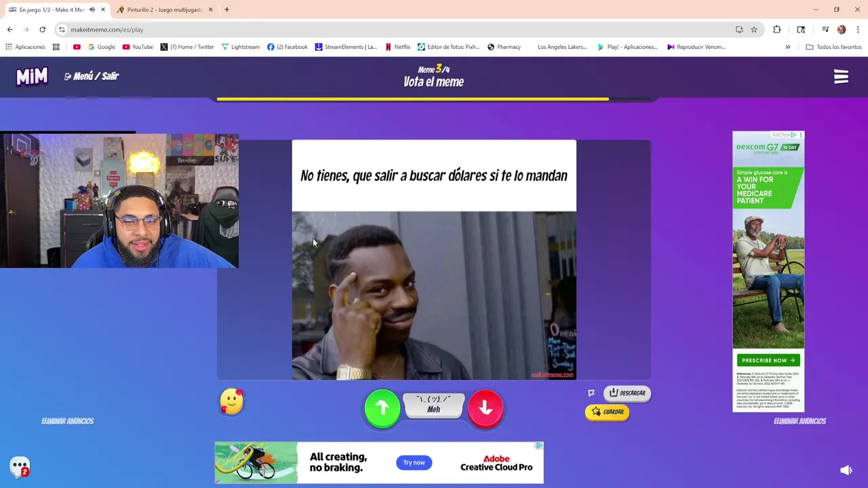Open Chrome profile avatar

(842, 30)
